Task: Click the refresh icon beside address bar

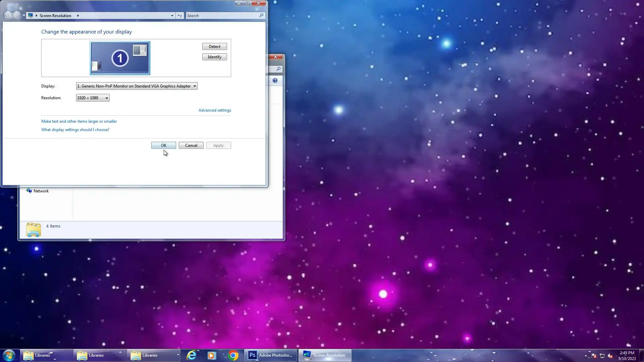Action: (x=180, y=16)
